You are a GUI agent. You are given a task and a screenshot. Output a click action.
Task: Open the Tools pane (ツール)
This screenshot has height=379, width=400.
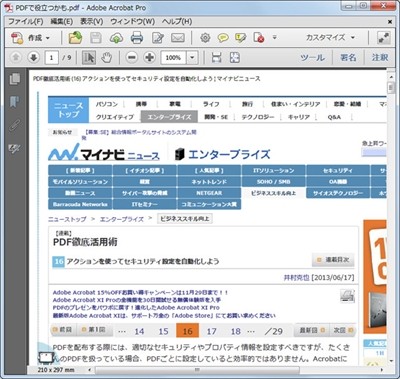(x=312, y=57)
